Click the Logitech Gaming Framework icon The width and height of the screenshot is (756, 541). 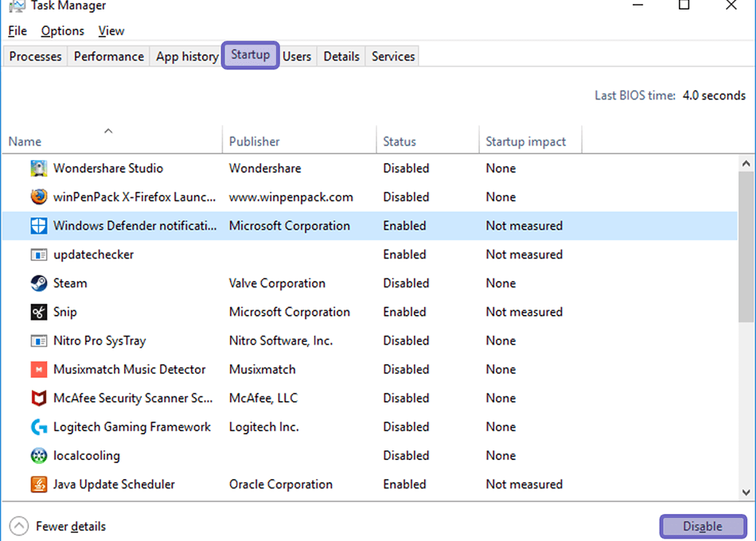pos(38,426)
